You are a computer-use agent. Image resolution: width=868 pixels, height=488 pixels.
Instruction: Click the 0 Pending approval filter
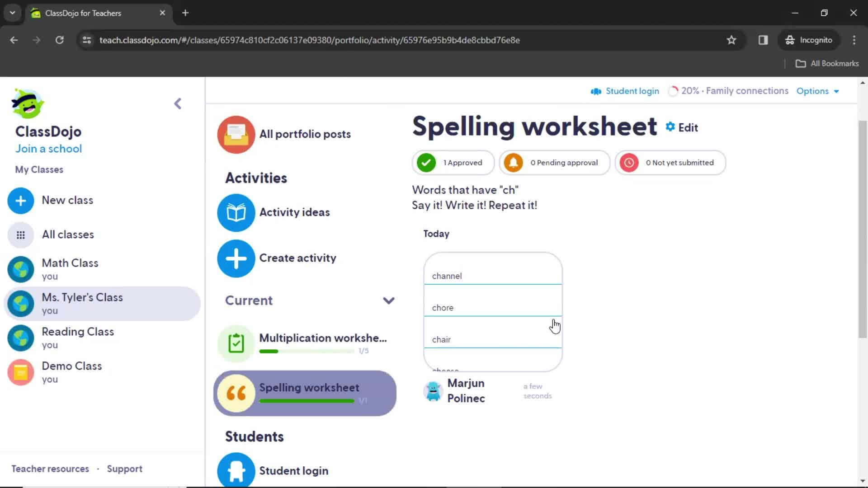(554, 163)
